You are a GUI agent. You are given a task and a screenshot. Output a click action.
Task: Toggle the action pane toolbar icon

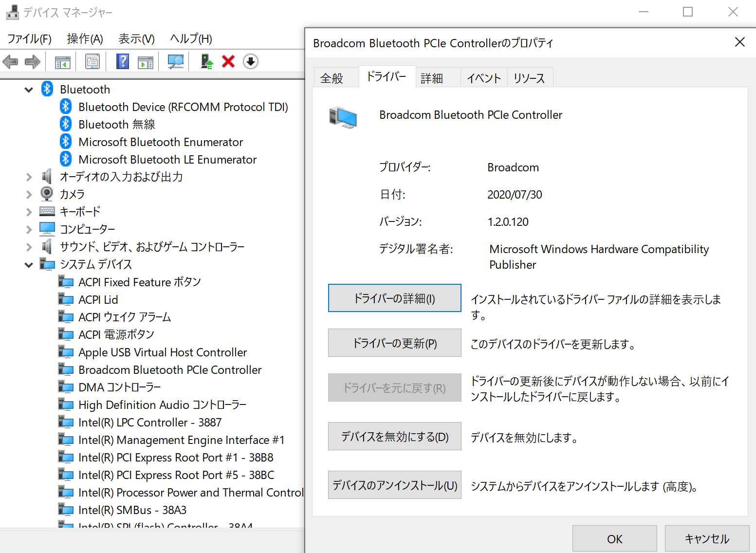[x=145, y=62]
